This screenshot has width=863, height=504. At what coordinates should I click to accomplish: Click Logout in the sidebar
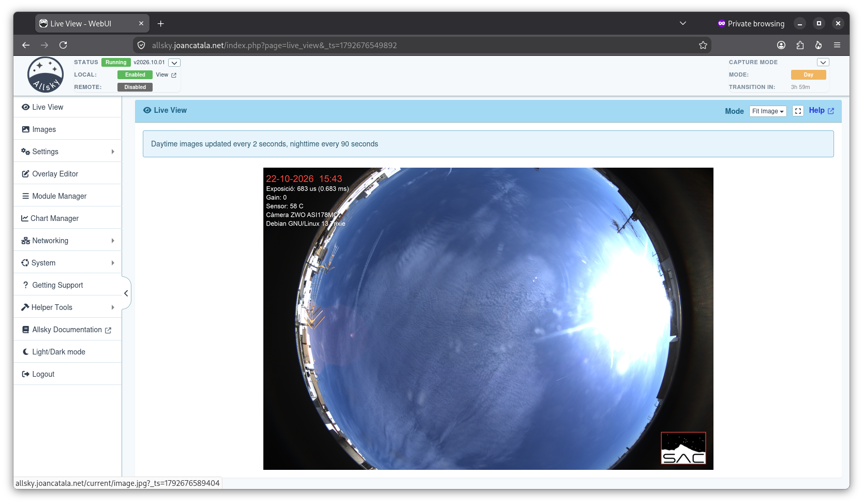[x=67, y=374]
